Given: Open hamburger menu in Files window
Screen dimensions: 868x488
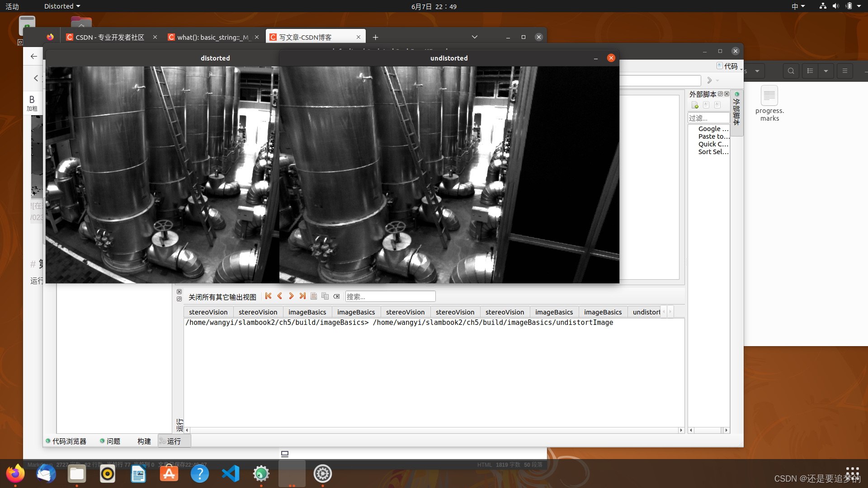Looking at the screenshot, I should 844,71.
